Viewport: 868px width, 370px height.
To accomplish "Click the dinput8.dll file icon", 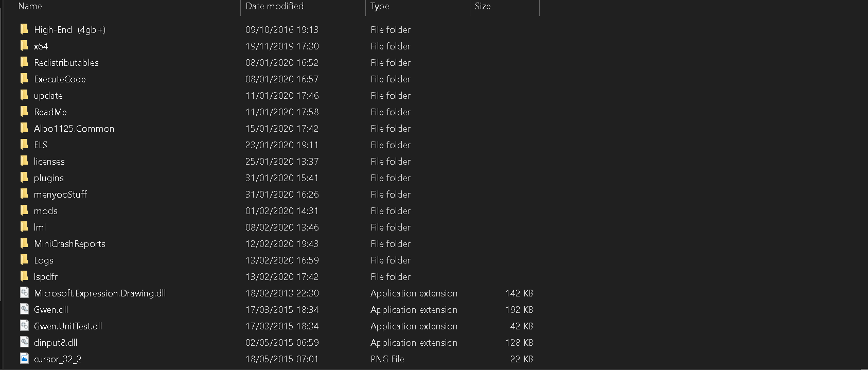I will 24,342.
